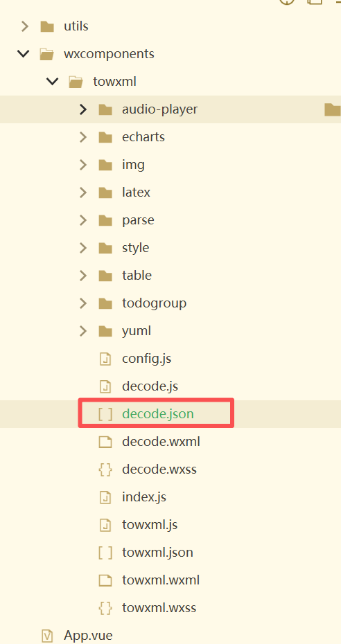Click the parse folder icon
This screenshot has height=644, width=341.
click(105, 220)
